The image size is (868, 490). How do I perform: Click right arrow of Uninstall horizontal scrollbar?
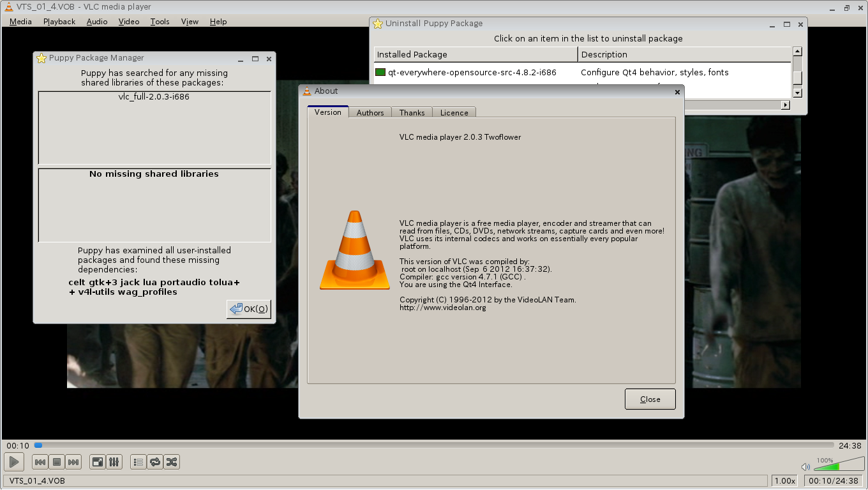point(786,104)
